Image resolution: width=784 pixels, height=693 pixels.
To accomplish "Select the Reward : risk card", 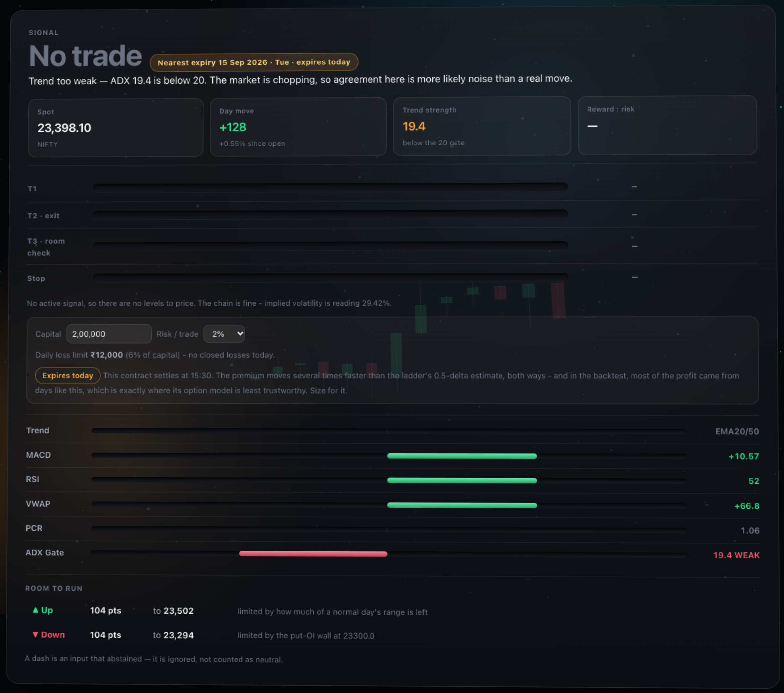I will [x=667, y=125].
